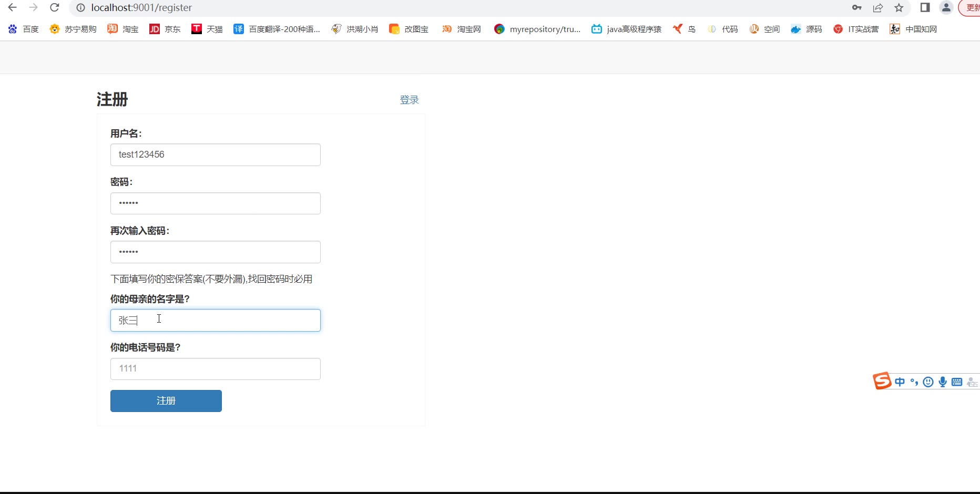
Task: Focus the mother's name field with 张三
Action: [x=216, y=320]
